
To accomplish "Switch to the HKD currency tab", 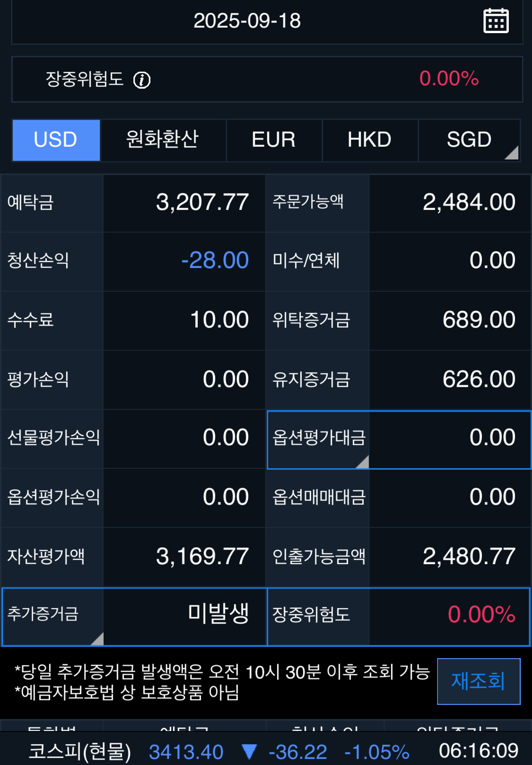I will (370, 140).
